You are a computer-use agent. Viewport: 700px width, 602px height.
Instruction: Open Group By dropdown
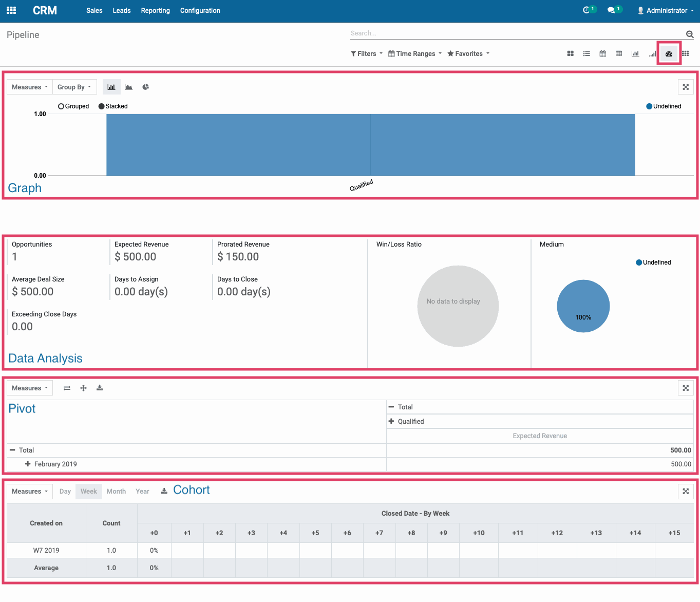click(74, 87)
